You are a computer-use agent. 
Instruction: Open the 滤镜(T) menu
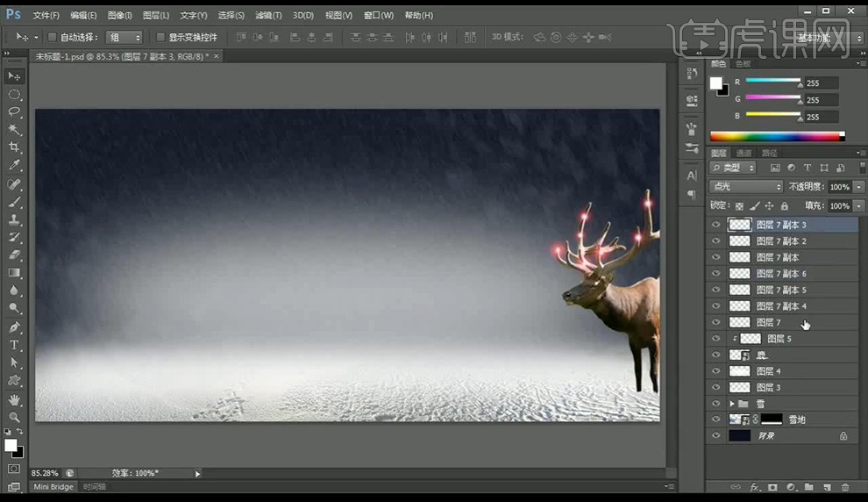(x=268, y=16)
